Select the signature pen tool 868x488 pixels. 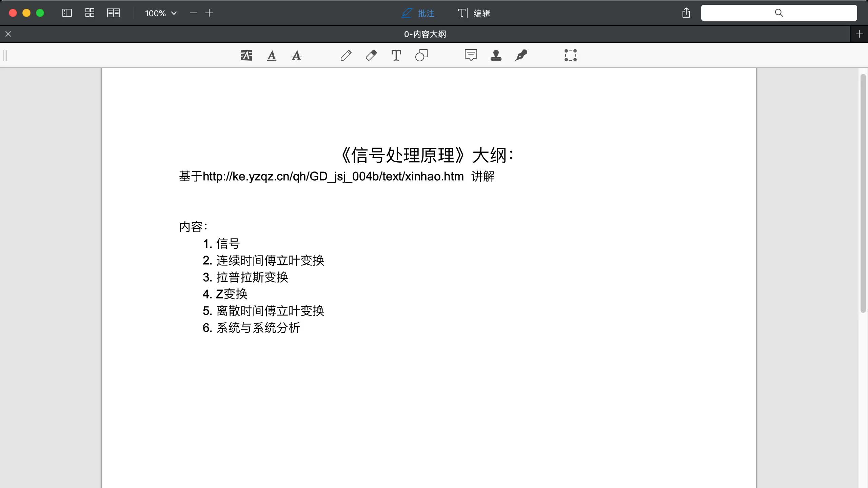coord(521,55)
